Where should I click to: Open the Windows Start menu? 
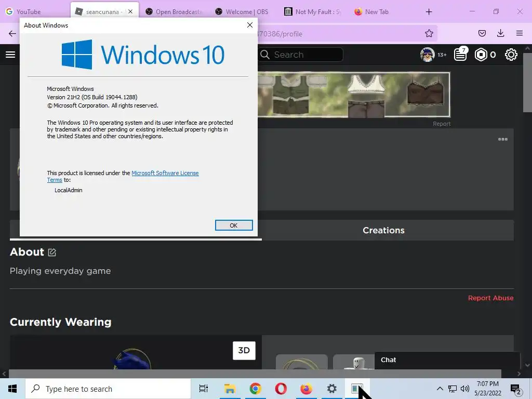click(12, 389)
